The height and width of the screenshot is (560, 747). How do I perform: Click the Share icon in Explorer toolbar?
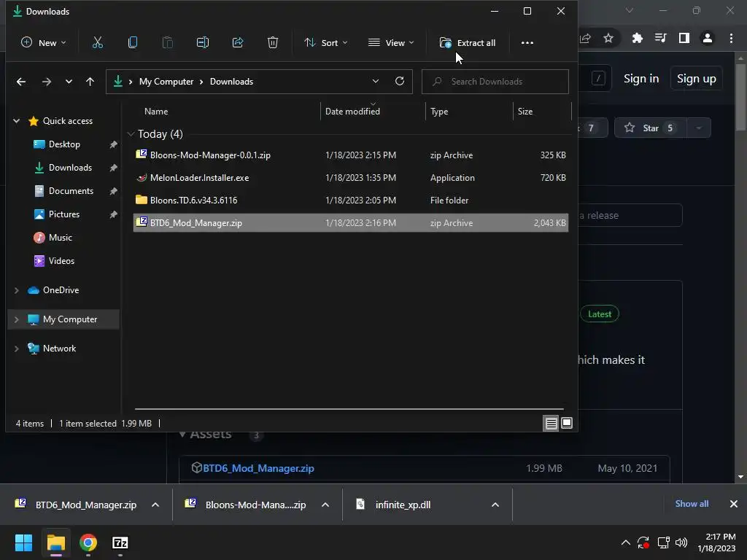pyautogui.click(x=238, y=43)
